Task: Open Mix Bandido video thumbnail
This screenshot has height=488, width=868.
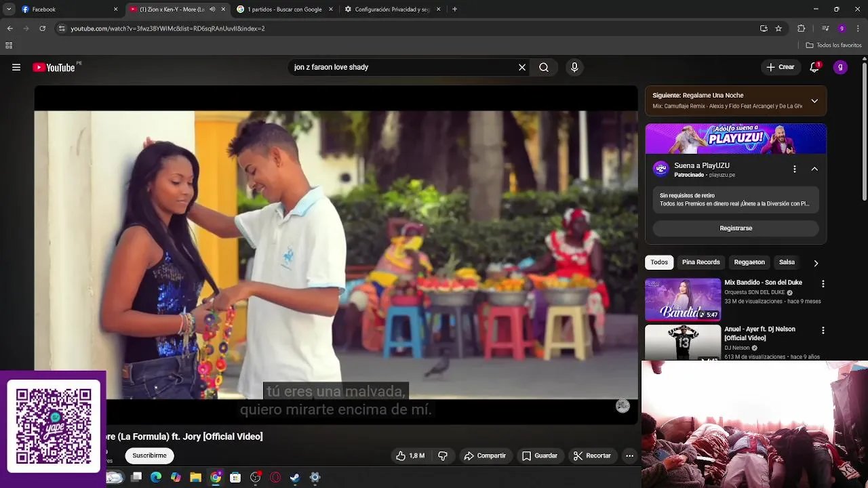Action: pos(683,300)
